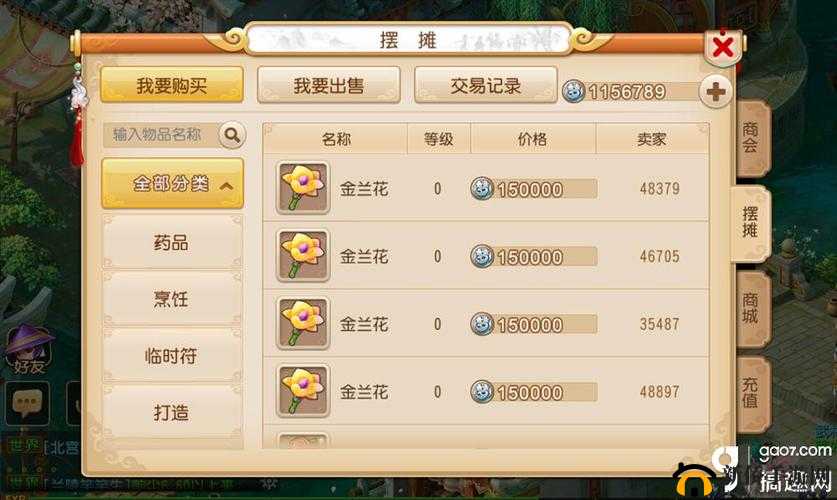Open the 充值 recharge side tab
837x500 pixels.
(752, 393)
